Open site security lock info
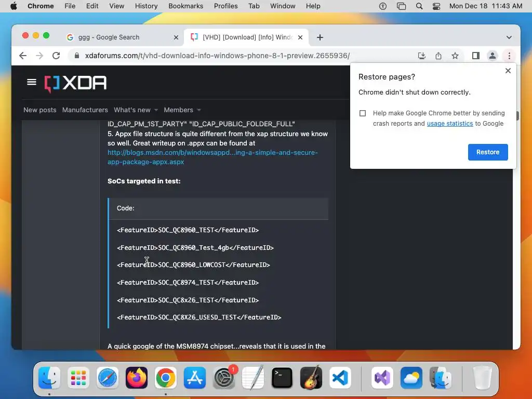The image size is (532, 399). pyautogui.click(x=77, y=56)
